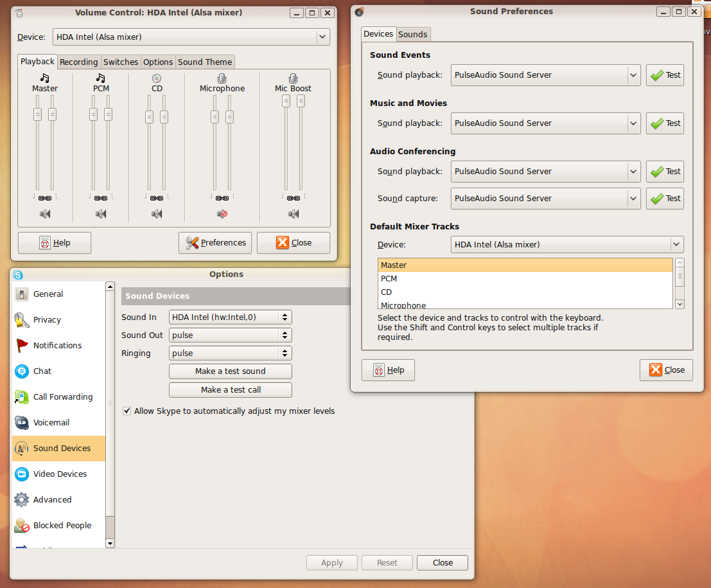Image resolution: width=711 pixels, height=588 pixels.
Task: Mute the Master channel speaker icon
Action: 45,214
